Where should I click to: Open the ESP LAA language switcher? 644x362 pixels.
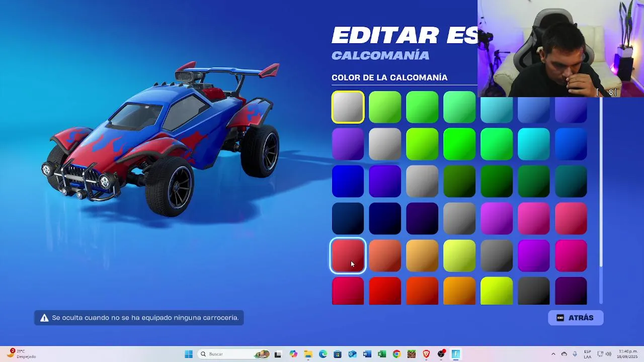pos(588,354)
